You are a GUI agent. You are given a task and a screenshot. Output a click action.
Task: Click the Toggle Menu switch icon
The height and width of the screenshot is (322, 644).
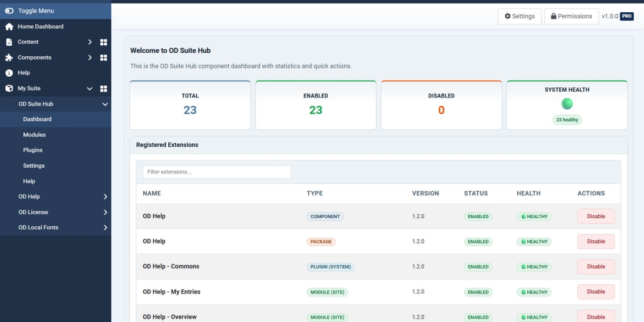(x=9, y=10)
